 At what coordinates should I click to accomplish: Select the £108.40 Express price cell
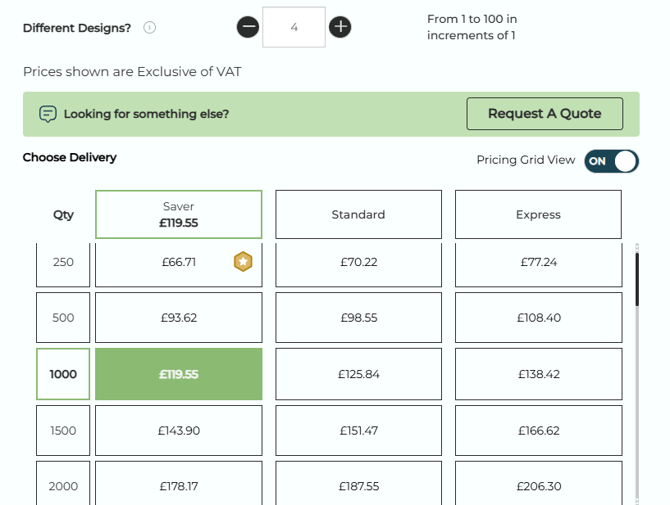click(538, 318)
